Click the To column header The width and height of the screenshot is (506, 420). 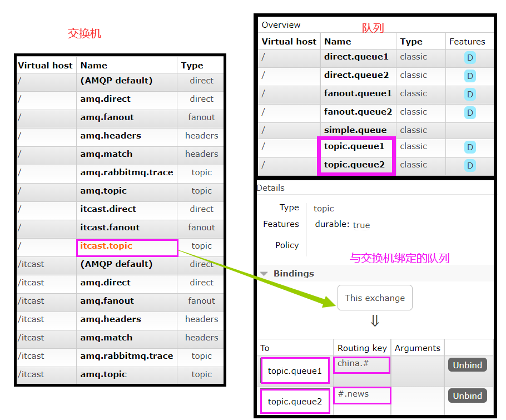265,348
